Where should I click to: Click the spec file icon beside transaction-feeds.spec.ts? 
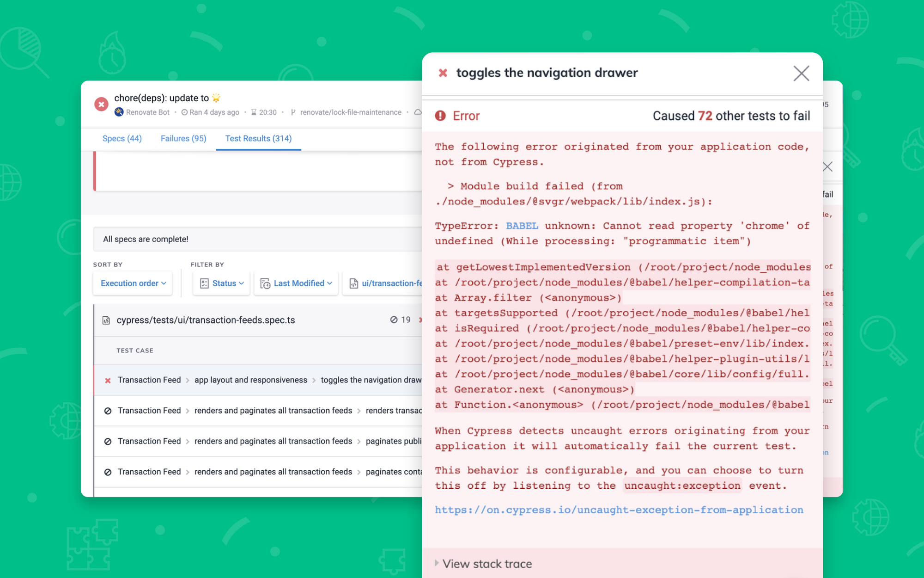coord(106,320)
